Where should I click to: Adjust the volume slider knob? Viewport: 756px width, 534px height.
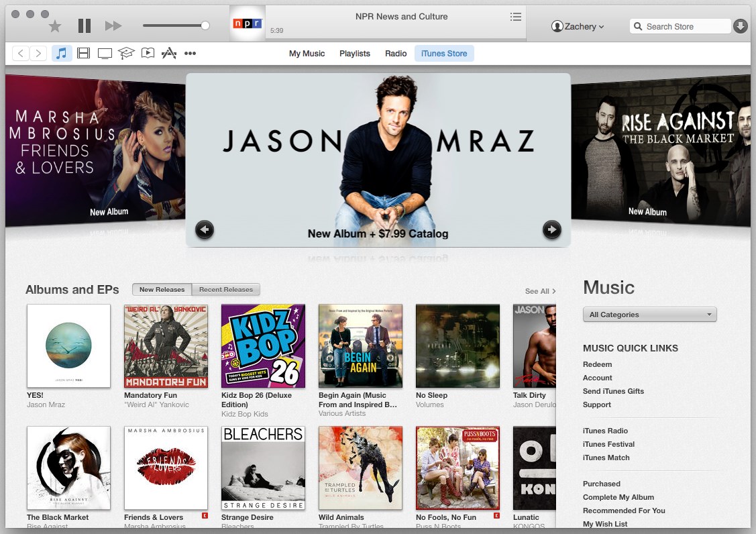[205, 25]
